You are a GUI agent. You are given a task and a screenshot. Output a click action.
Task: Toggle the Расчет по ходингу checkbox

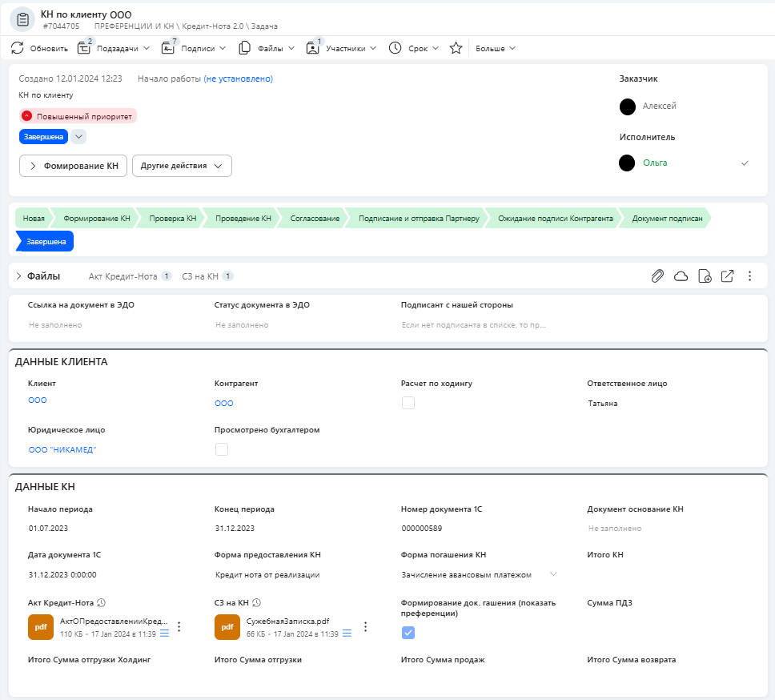click(x=408, y=403)
